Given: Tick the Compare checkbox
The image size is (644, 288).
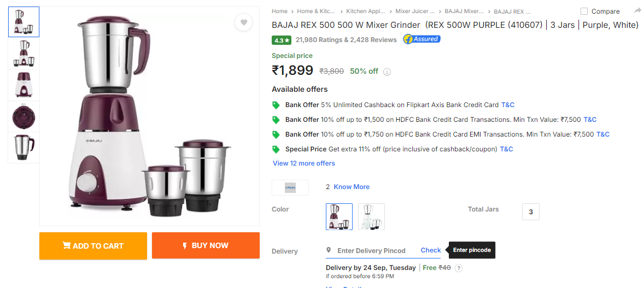Looking at the screenshot, I should coord(584,11).
